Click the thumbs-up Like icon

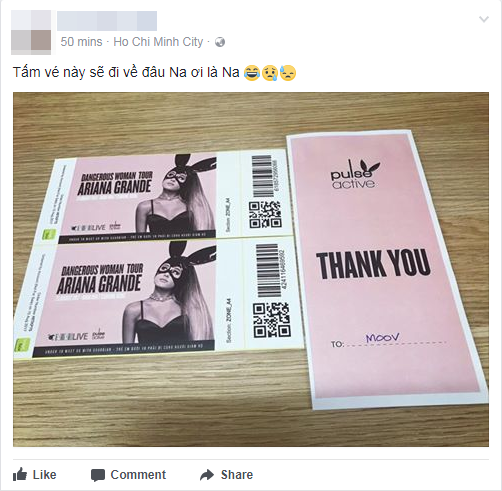pyautogui.click(x=20, y=474)
